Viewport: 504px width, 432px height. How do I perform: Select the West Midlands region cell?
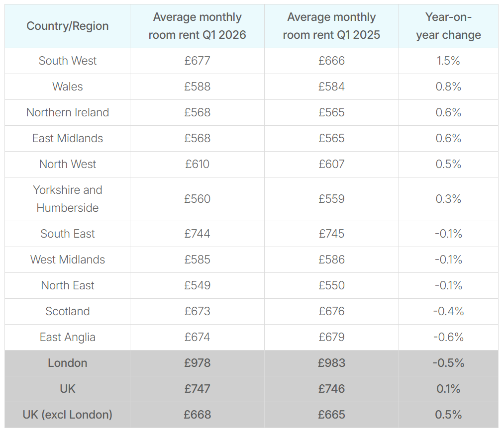[68, 259]
